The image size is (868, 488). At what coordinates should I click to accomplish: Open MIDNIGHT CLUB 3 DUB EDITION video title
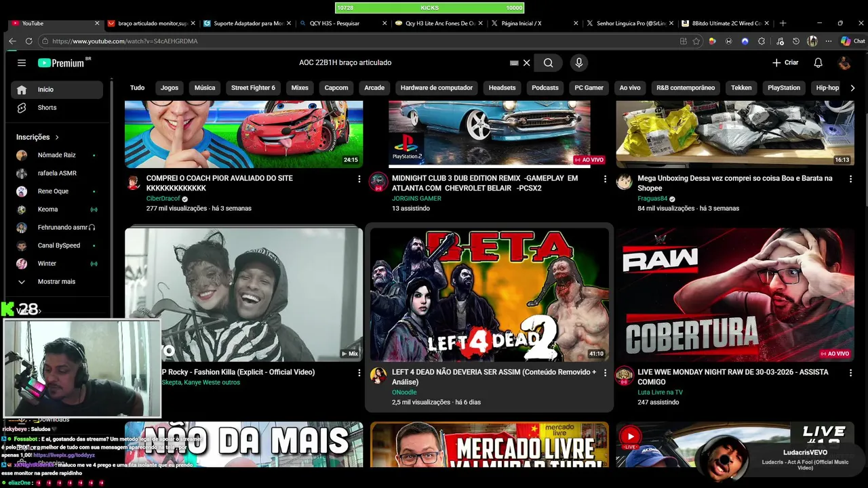[485, 183]
